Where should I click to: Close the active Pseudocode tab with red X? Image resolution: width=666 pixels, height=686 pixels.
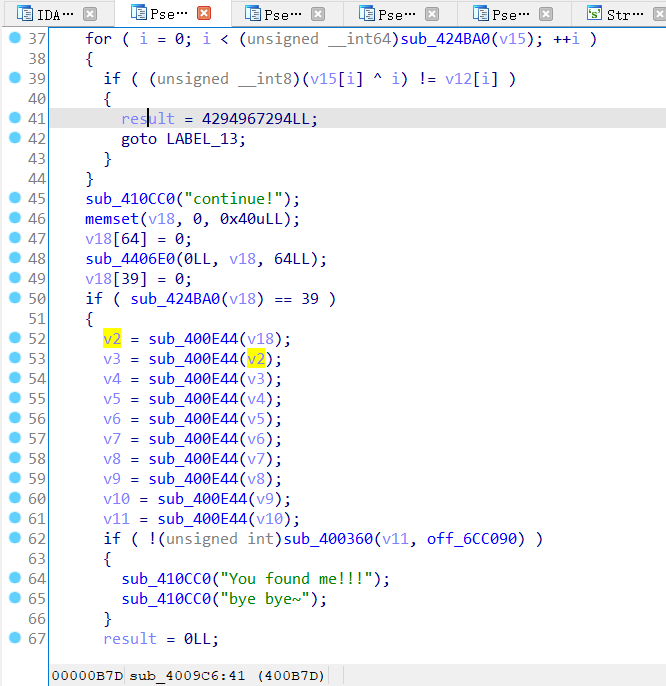click(x=204, y=14)
